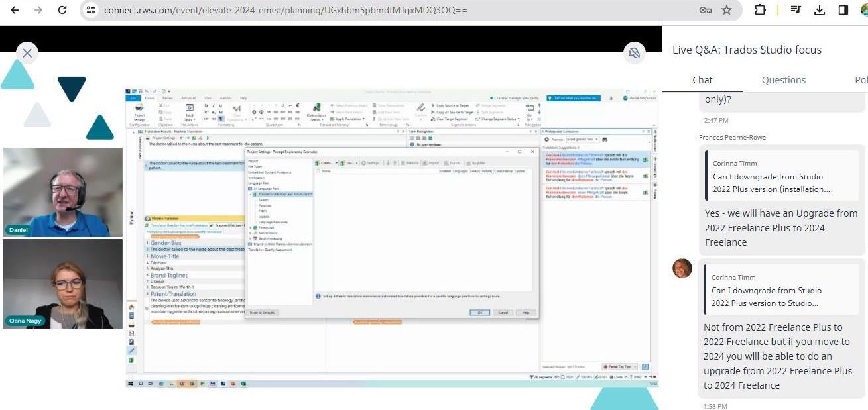The width and height of the screenshot is (868, 410).
Task: Select the View ribbon tab
Action: coord(208,98)
